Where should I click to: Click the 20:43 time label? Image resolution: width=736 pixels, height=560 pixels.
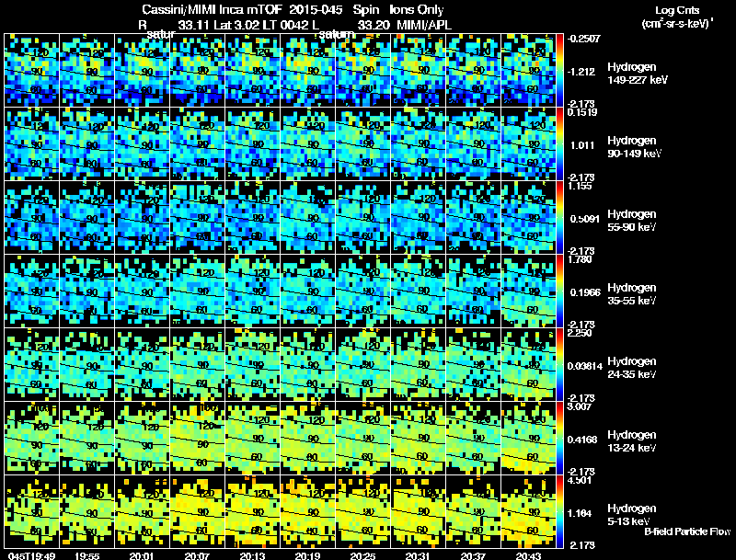(528, 555)
